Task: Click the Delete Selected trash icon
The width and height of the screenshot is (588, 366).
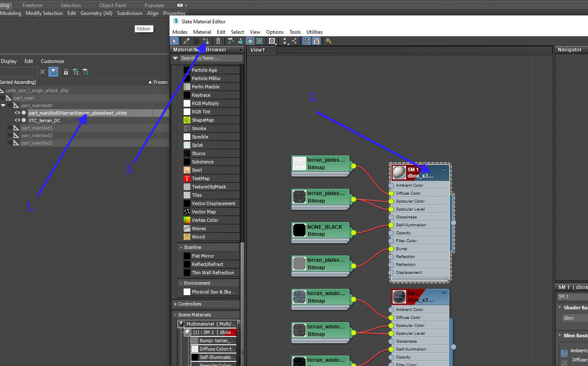Action: click(218, 41)
